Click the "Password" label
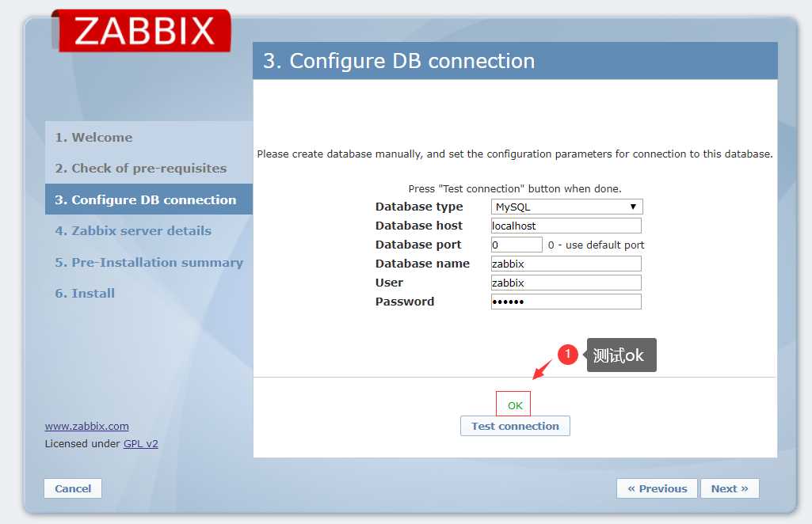Viewport: 812px width, 524px height. pos(405,302)
